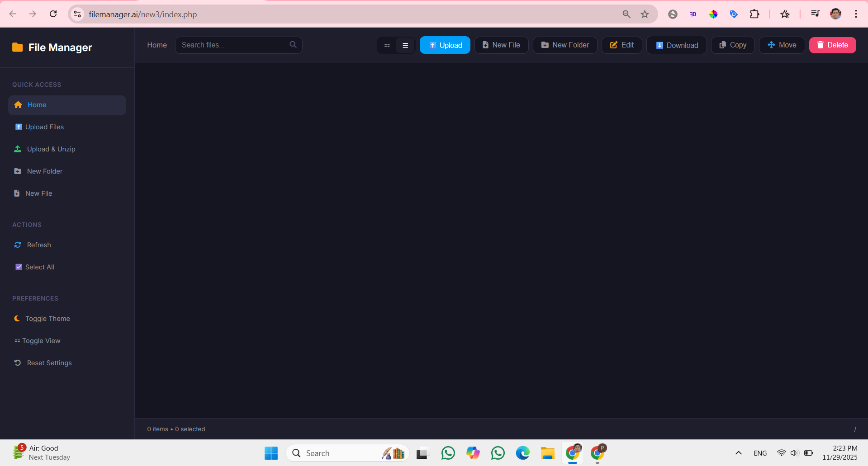
Task: Click the Copy toolbar button
Action: (733, 45)
